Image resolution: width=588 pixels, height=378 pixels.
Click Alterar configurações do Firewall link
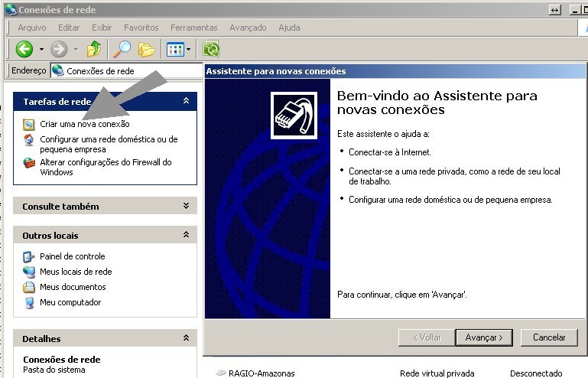pyautogui.click(x=106, y=167)
